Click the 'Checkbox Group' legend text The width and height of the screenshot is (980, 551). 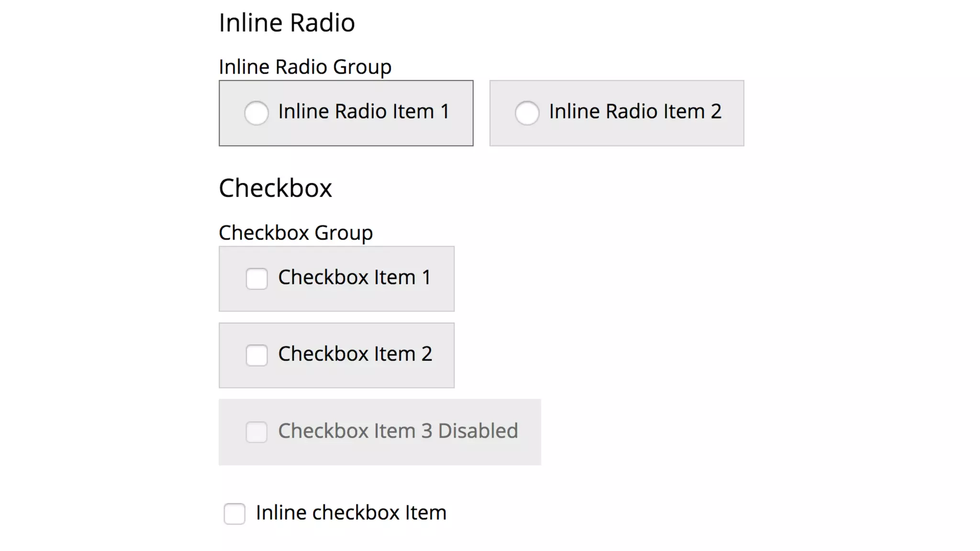[x=295, y=233]
